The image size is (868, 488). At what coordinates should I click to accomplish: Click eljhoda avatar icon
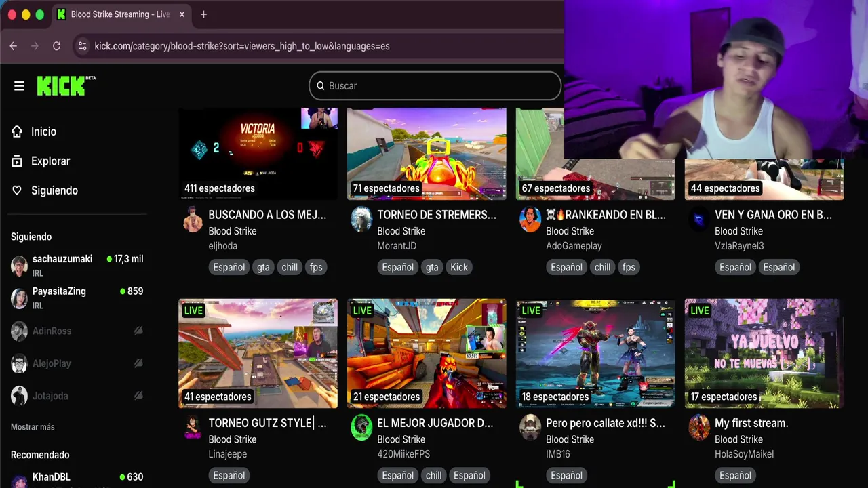(x=193, y=220)
